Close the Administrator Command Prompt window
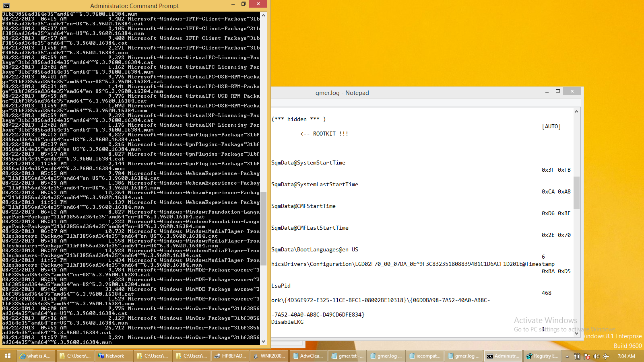The width and height of the screenshot is (644, 362). pos(258,4)
